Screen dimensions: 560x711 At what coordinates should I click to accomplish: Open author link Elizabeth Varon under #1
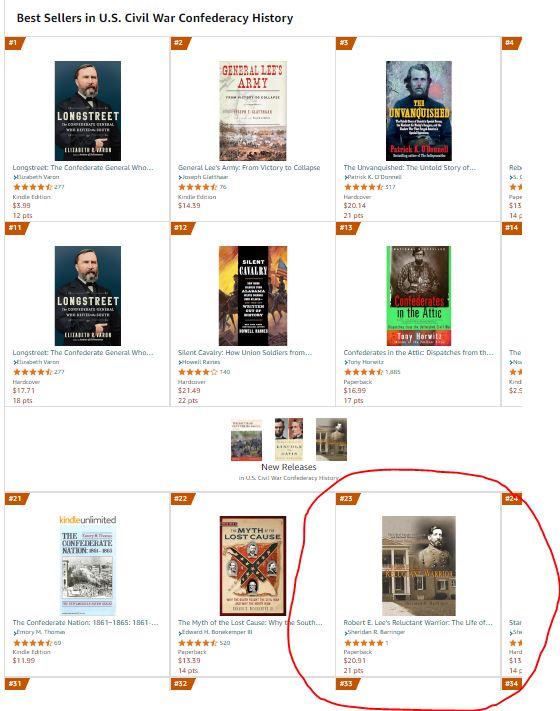(x=38, y=177)
